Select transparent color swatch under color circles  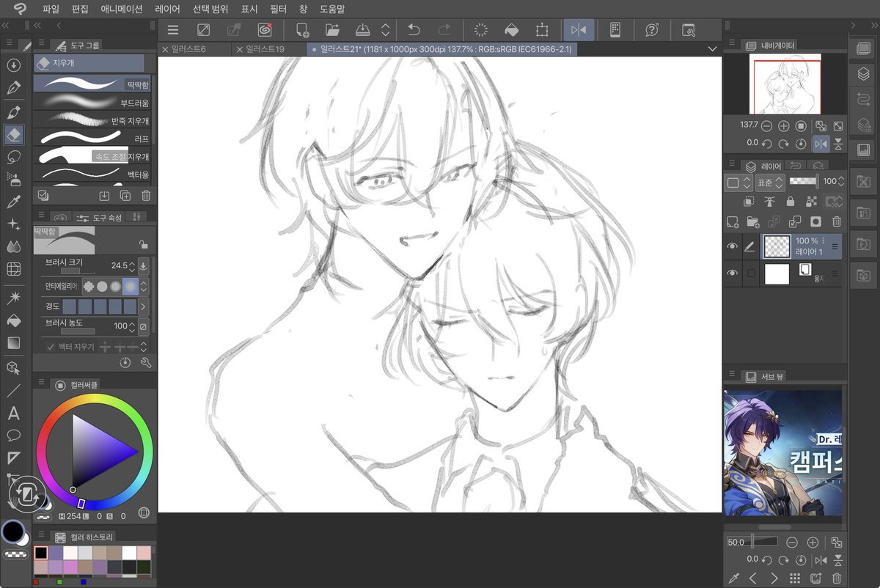point(15,554)
